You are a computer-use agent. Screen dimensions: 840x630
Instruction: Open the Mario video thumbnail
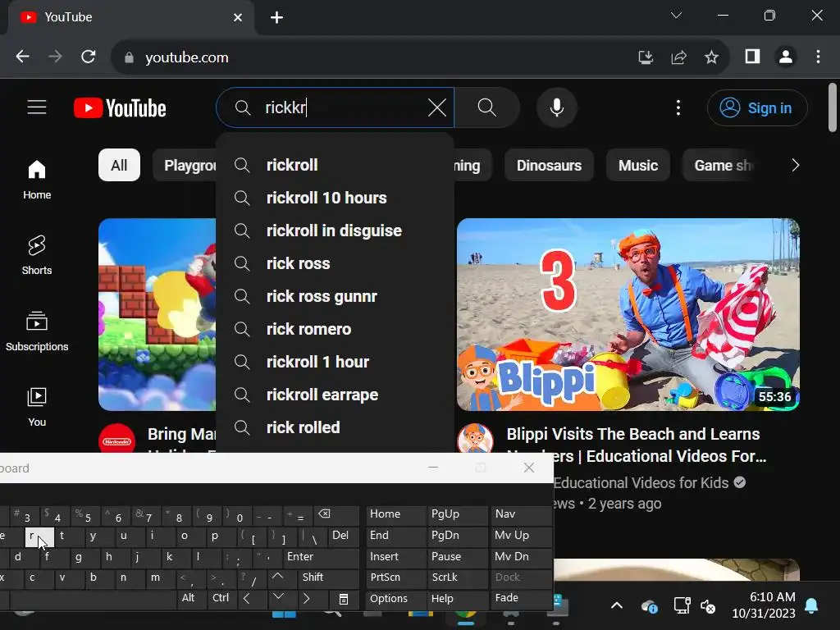pyautogui.click(x=157, y=314)
